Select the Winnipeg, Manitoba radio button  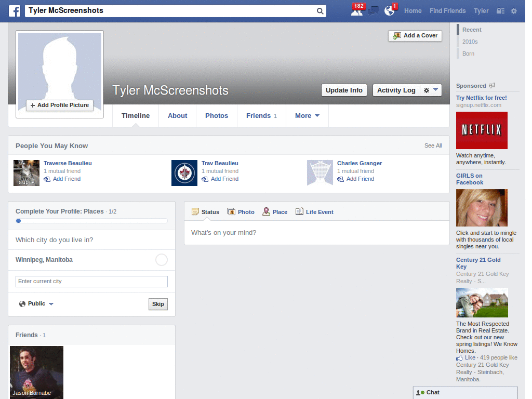[161, 259]
